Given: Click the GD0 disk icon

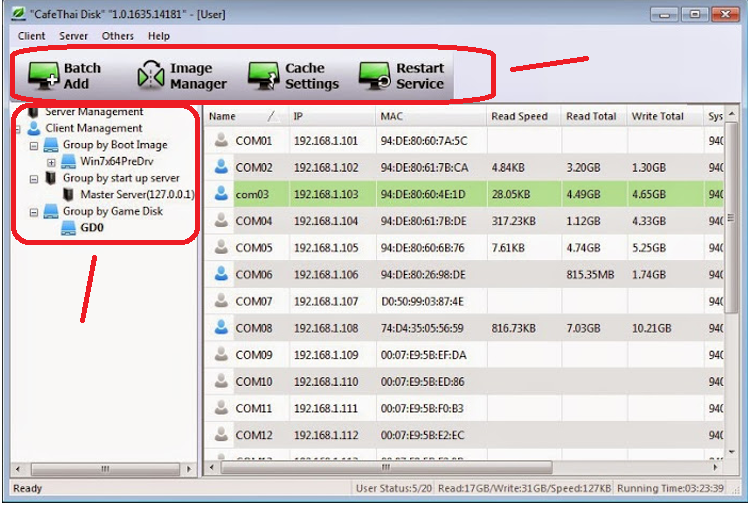Looking at the screenshot, I should pyautogui.click(x=68, y=228).
